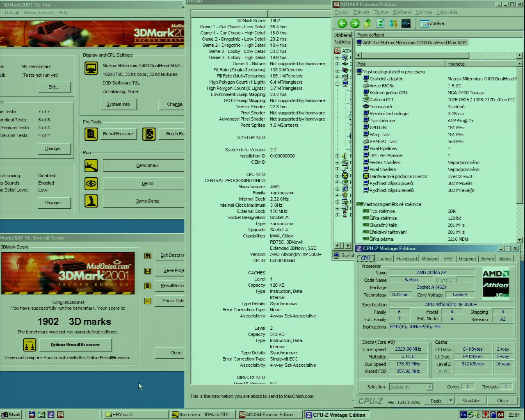Switch to the Oblíbené tab in AIDA64
The width and height of the screenshot is (525, 420).
tap(342, 35)
